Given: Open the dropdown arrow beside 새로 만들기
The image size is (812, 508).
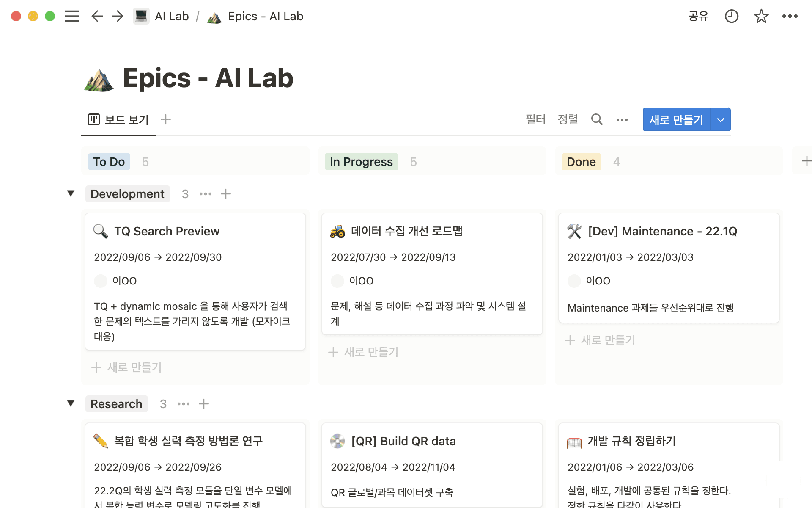Looking at the screenshot, I should [721, 120].
